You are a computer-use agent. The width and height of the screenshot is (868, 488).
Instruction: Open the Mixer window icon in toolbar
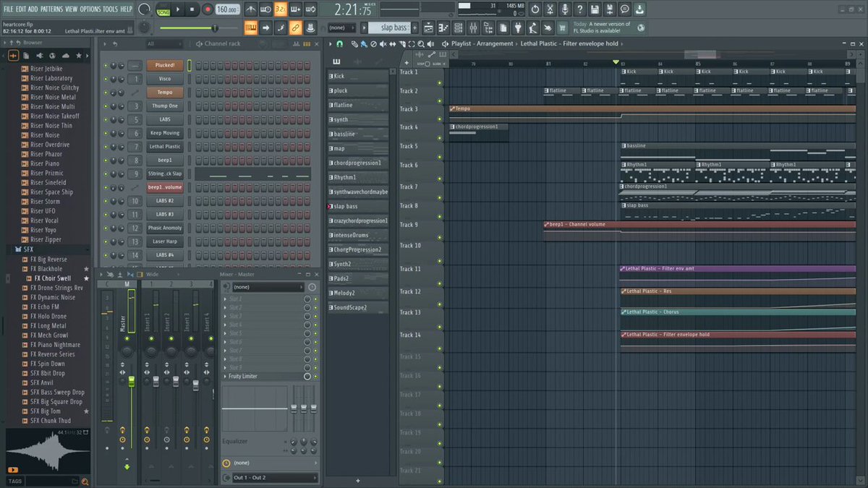pos(473,27)
